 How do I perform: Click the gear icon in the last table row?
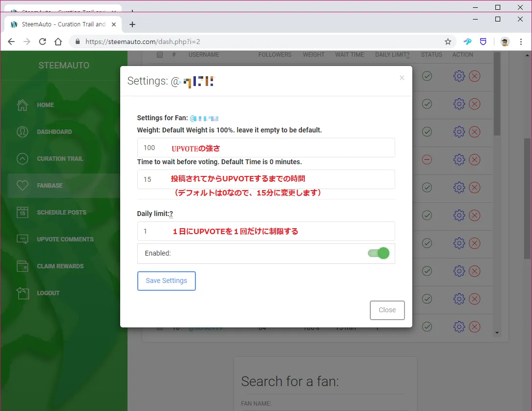(459, 327)
